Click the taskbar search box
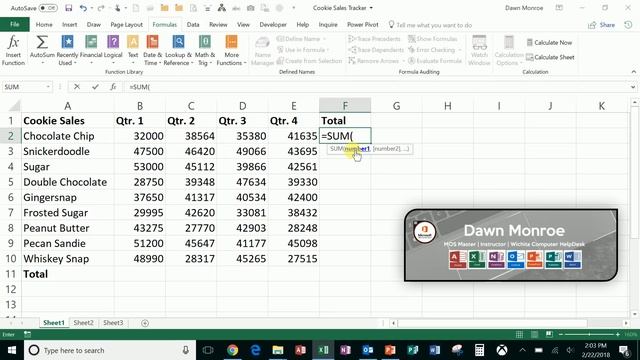This screenshot has height=360, width=640. point(110,350)
